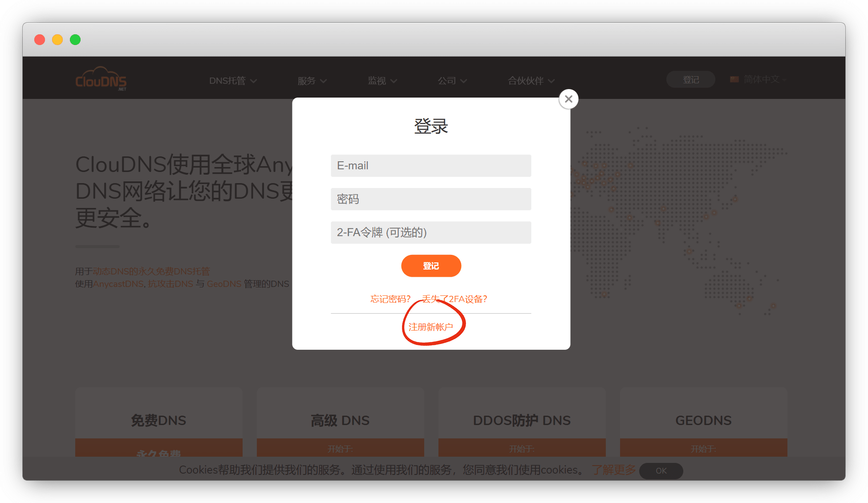Viewport: 868px width, 503px height.
Task: Open the 合伙伙伴 menu
Action: point(531,81)
